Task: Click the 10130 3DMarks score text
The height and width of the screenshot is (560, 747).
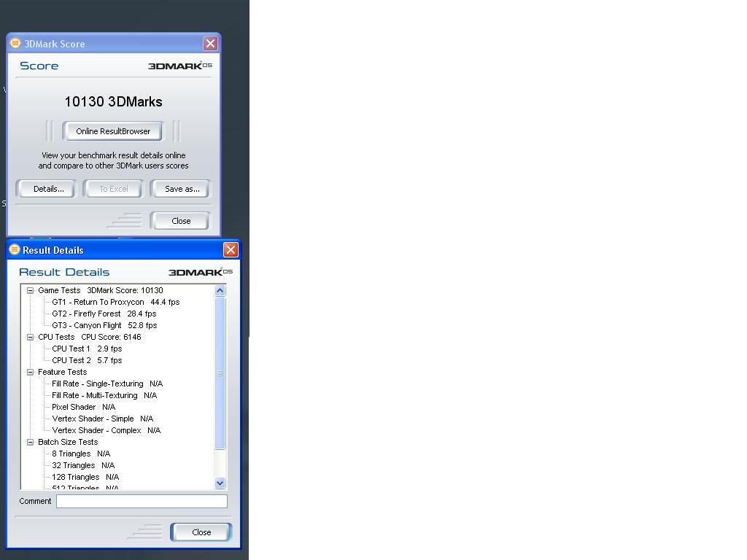Action: [x=113, y=101]
